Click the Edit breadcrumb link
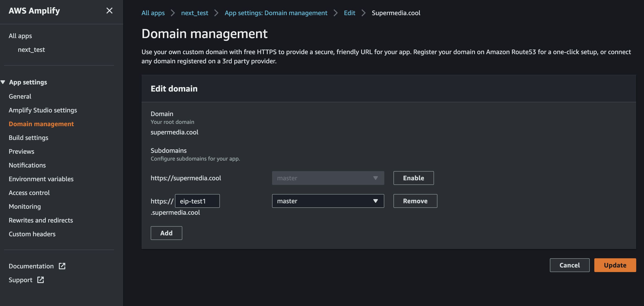The height and width of the screenshot is (306, 644). 349,13
